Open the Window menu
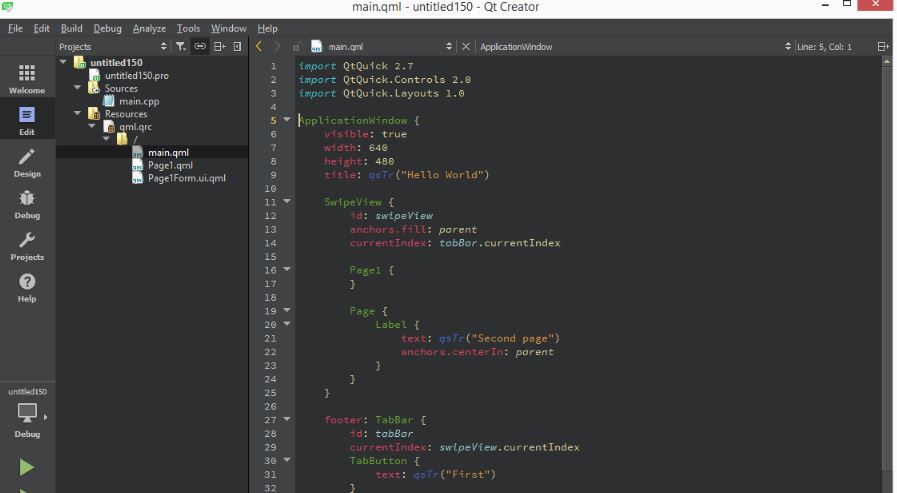This screenshot has height=493, width=897. coord(228,28)
